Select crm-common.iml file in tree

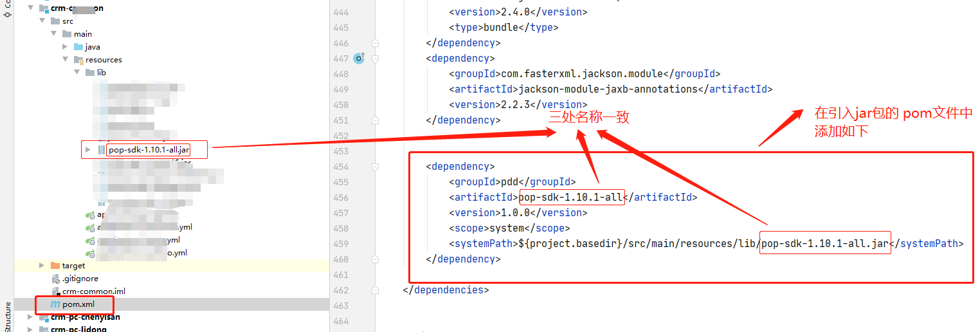click(x=94, y=291)
